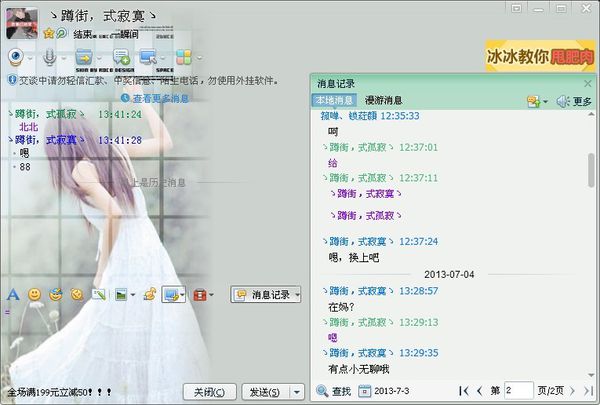
Task: Click message text 嗯，换上吧
Action: (x=354, y=258)
